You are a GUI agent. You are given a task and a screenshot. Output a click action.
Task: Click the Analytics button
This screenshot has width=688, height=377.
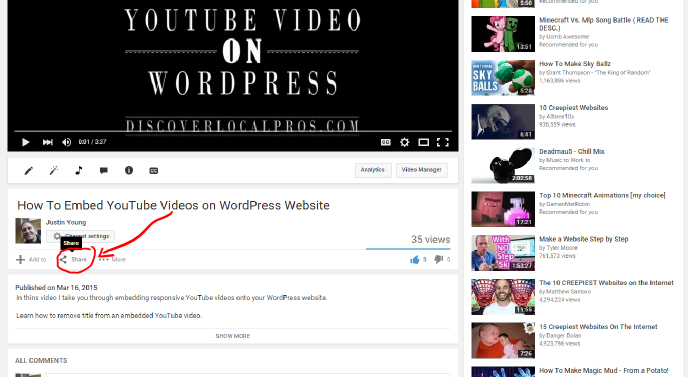point(373,170)
